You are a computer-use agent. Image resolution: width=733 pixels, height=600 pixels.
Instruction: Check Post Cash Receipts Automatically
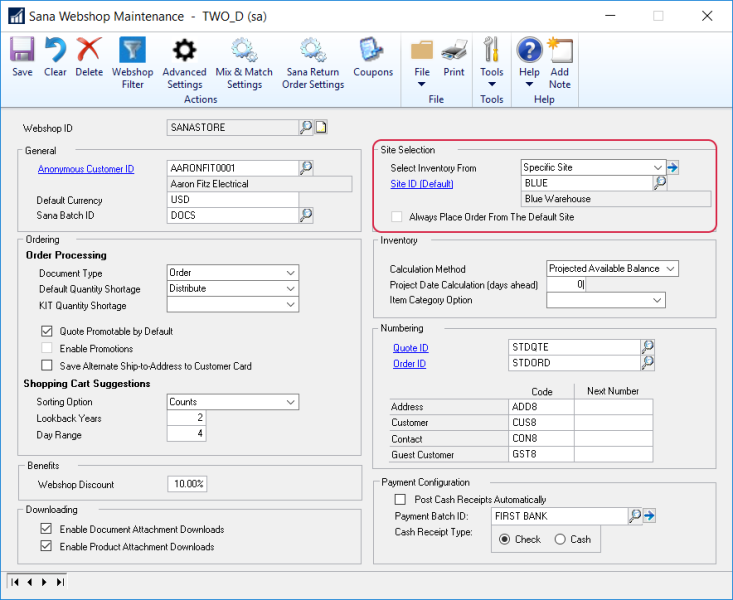(400, 499)
